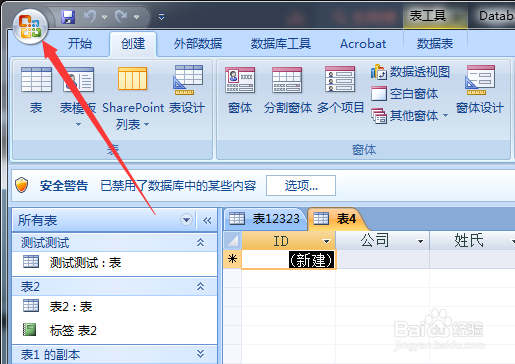The width and height of the screenshot is (515, 364).
Task: Switch to the 开始 ribbon tab
Action: (80, 44)
